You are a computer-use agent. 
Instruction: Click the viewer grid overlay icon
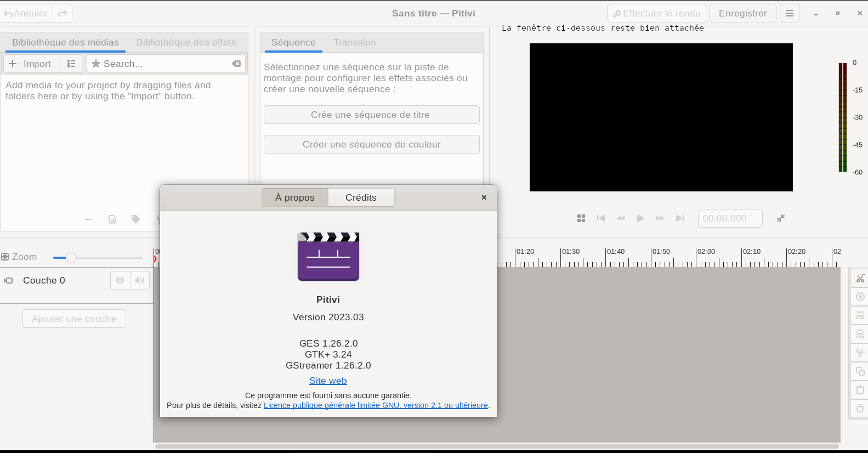581,218
